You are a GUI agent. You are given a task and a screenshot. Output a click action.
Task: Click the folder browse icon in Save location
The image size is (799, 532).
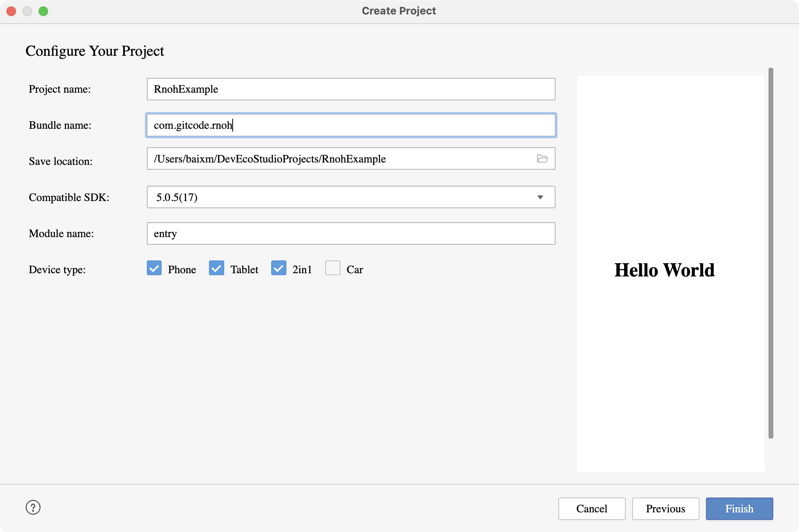pos(542,159)
